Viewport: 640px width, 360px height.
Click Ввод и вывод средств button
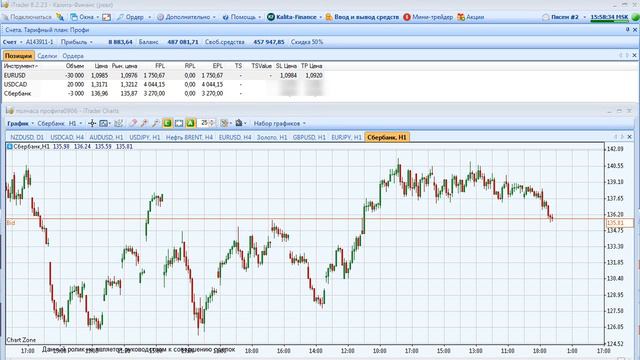coord(362,17)
